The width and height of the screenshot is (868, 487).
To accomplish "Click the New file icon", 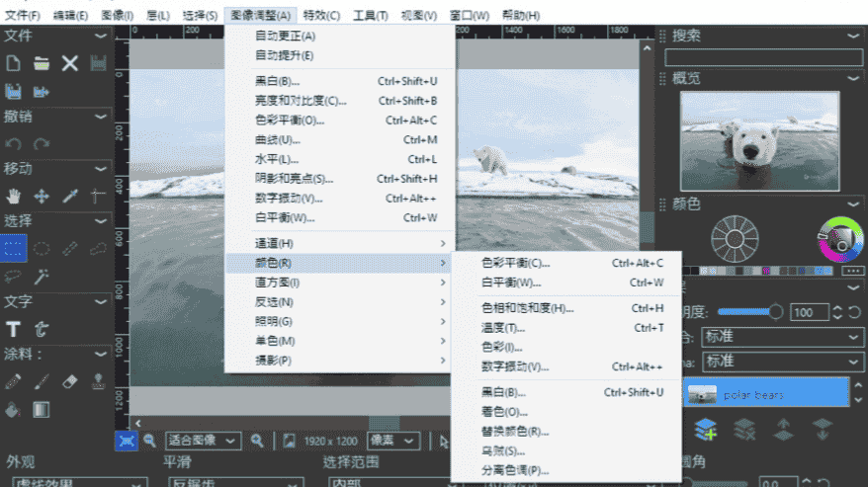I will click(x=13, y=63).
